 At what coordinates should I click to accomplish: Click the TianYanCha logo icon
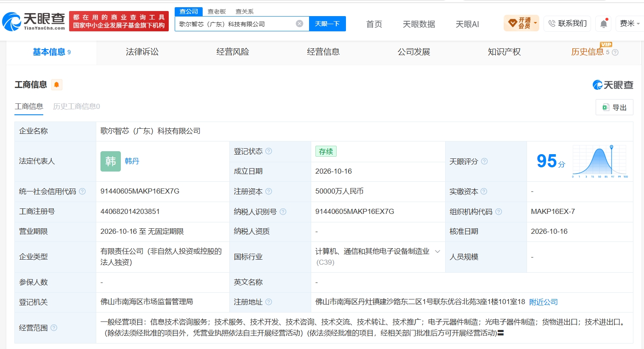11,21
